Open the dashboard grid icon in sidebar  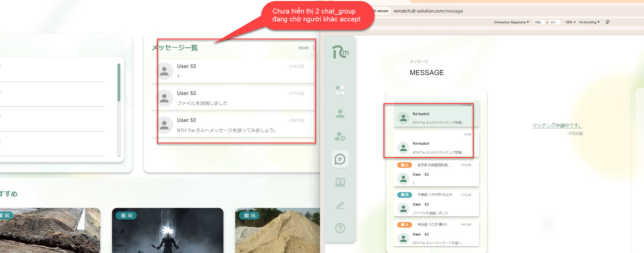pos(340,90)
